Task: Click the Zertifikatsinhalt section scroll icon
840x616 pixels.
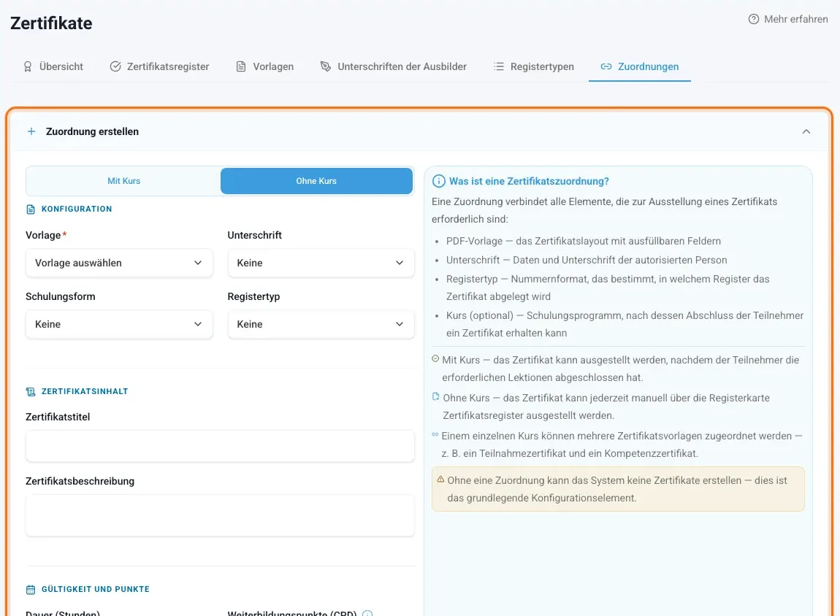Action: click(31, 392)
